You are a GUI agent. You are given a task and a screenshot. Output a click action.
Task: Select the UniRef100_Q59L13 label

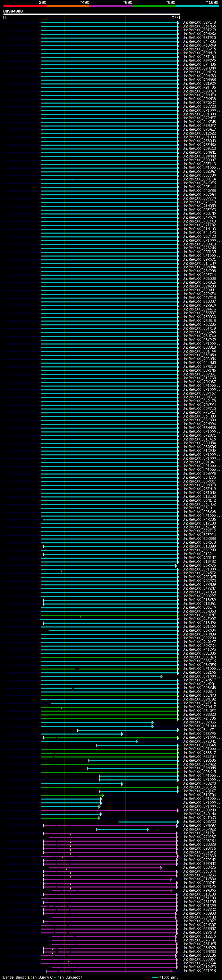199,148
